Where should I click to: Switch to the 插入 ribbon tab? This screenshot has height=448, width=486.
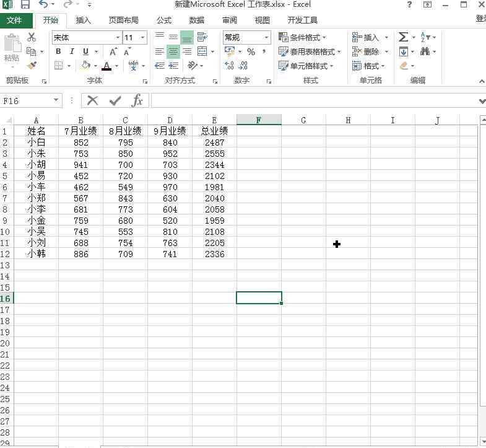coord(84,20)
